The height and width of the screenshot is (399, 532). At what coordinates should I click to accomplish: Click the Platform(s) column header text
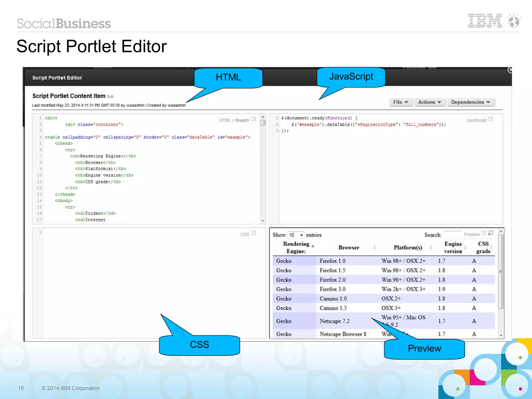[408, 247]
